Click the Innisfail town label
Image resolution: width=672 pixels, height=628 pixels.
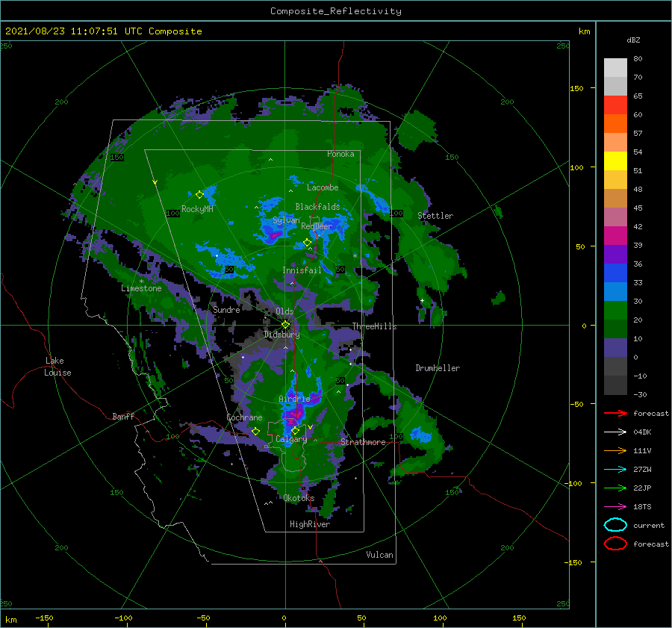pyautogui.click(x=302, y=270)
